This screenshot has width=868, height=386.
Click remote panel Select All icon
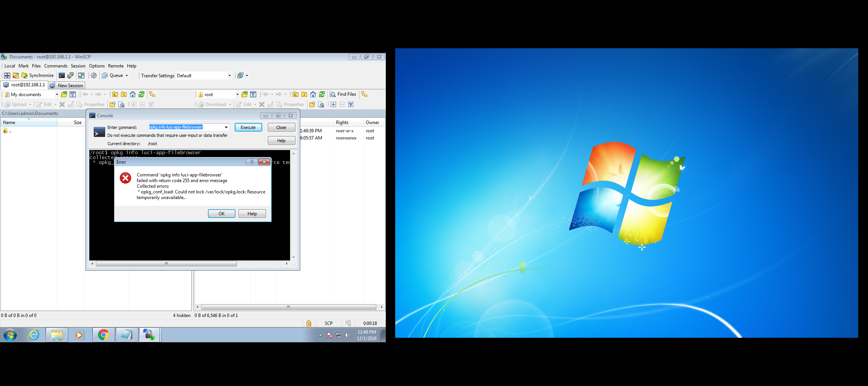[351, 104]
